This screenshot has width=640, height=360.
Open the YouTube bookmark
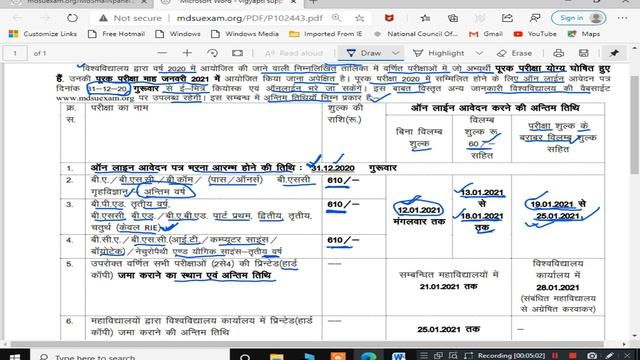[535, 34]
